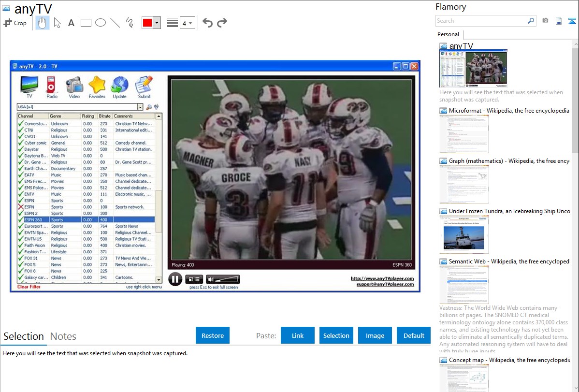Click the Image paste button
Screen dimensions: 579x392
[x=375, y=335]
